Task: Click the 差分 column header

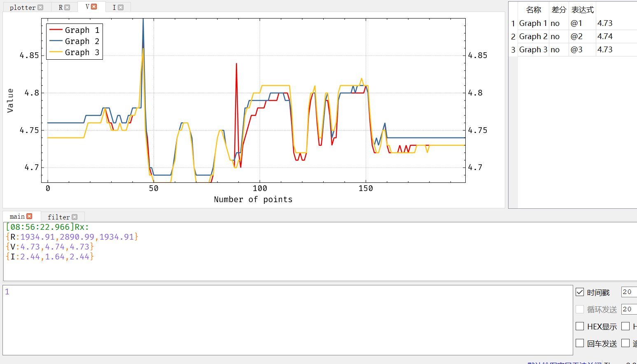Action: pyautogui.click(x=559, y=10)
